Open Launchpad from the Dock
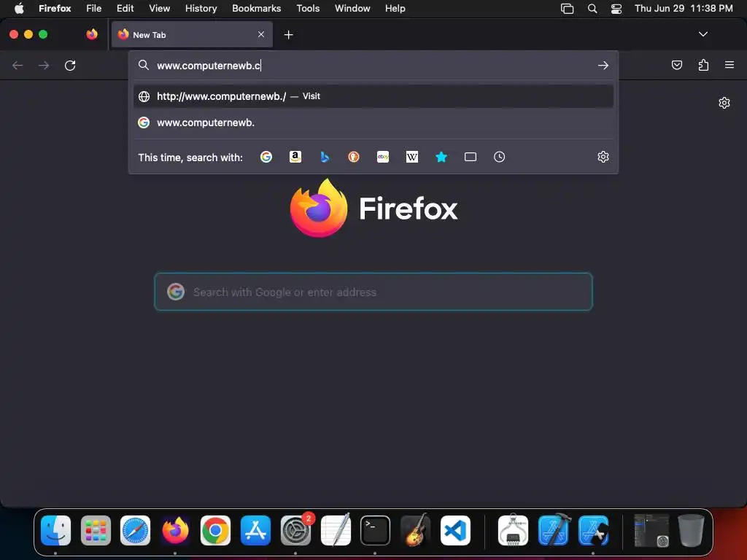747x560 pixels. click(96, 530)
